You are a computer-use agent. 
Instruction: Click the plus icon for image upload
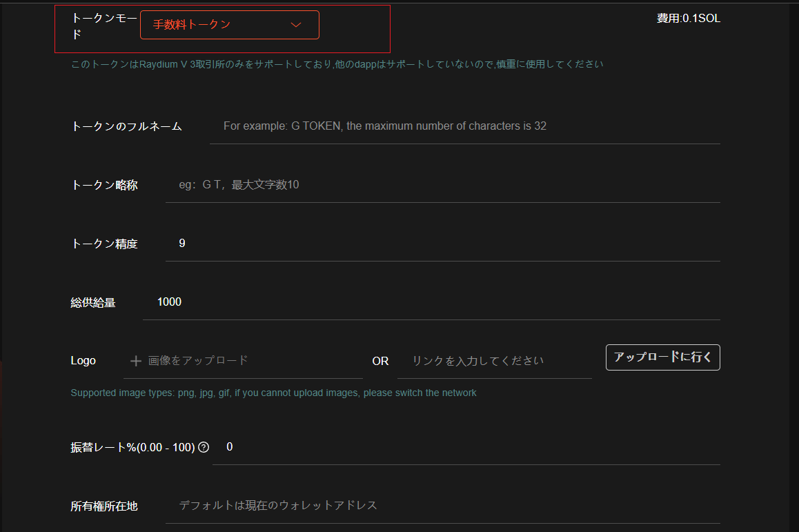[x=136, y=360]
